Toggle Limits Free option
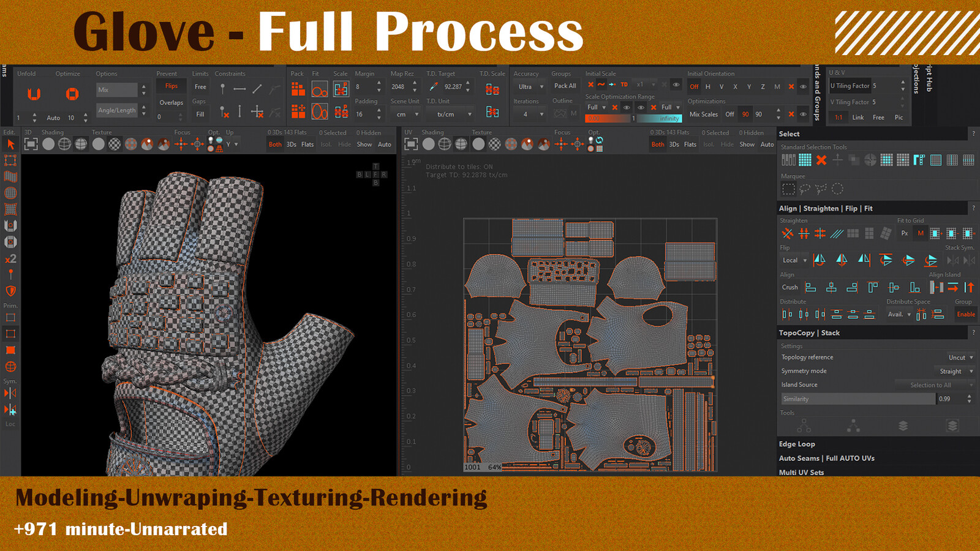 pos(200,87)
